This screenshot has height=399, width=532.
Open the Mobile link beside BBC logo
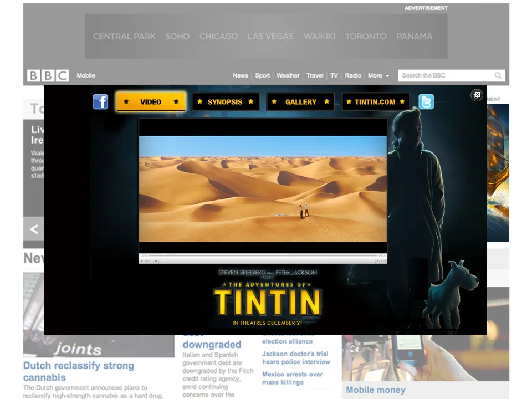tap(86, 75)
